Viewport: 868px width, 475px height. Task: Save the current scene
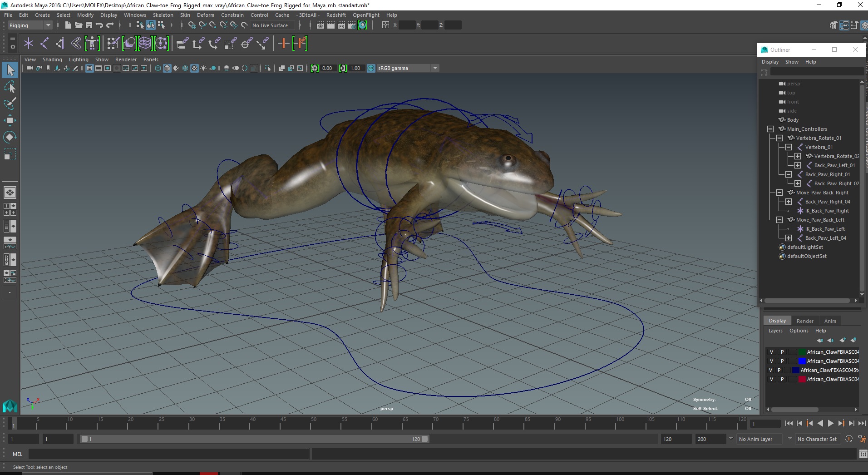click(x=89, y=25)
